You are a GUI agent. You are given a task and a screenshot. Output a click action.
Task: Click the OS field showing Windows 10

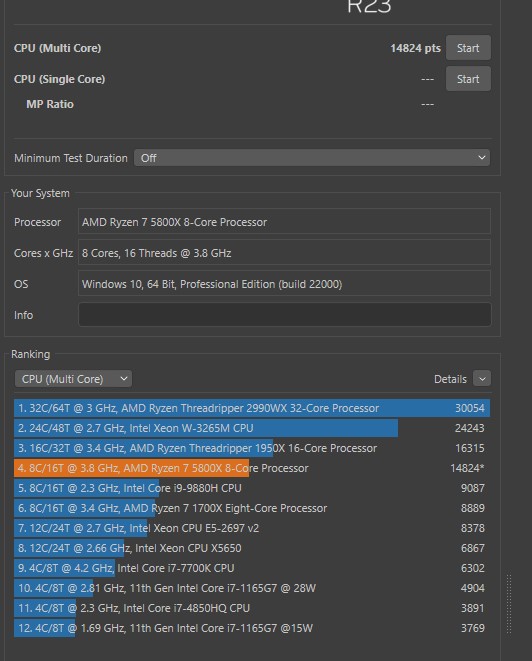(x=285, y=284)
